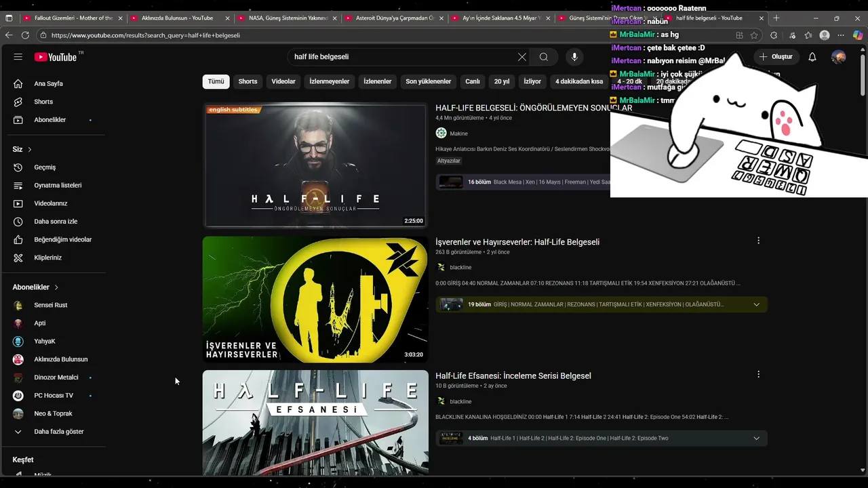Open the Edge browser profile icon
Viewport: 868px width, 488px height.
point(825,35)
